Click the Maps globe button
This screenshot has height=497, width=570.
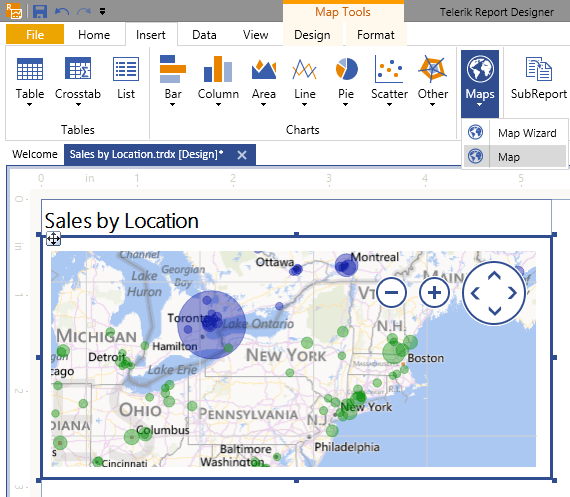(x=480, y=84)
